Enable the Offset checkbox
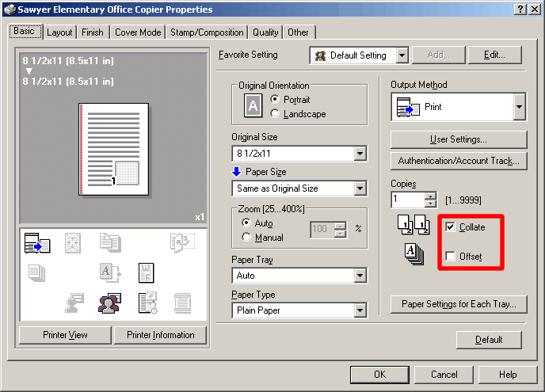 click(450, 257)
